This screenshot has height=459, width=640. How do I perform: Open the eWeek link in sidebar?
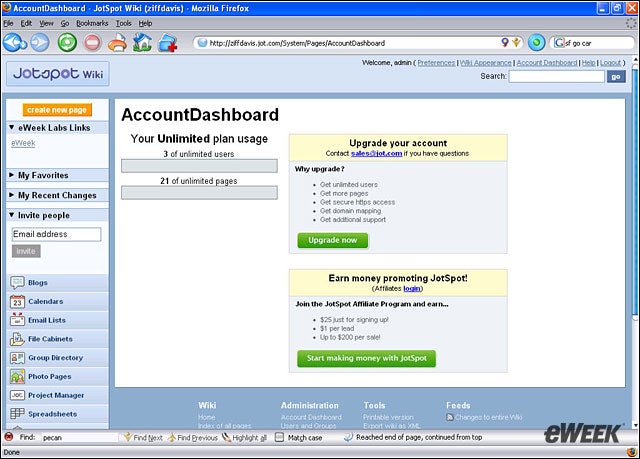pos(23,143)
